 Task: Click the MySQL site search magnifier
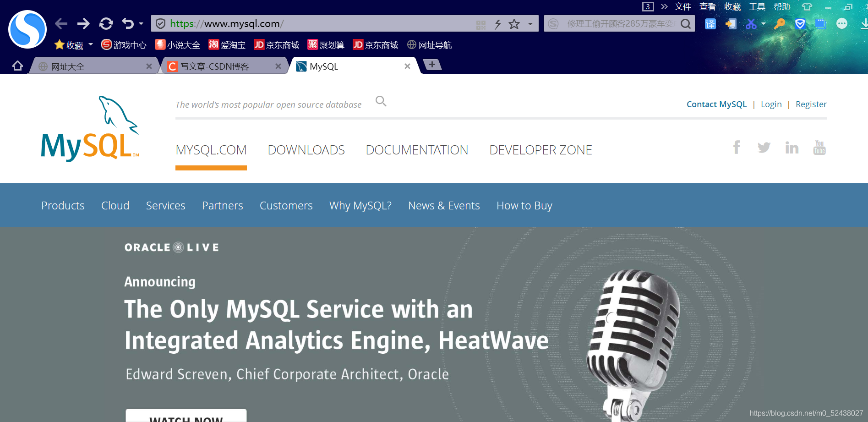381,101
